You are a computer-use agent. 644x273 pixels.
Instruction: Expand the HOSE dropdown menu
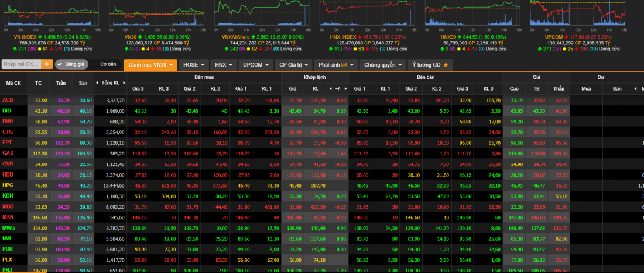[194, 64]
